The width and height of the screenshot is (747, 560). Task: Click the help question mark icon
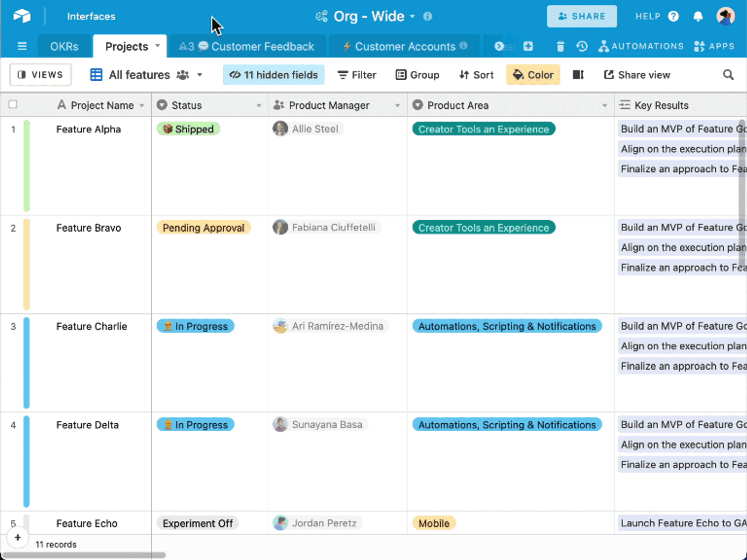(x=673, y=16)
